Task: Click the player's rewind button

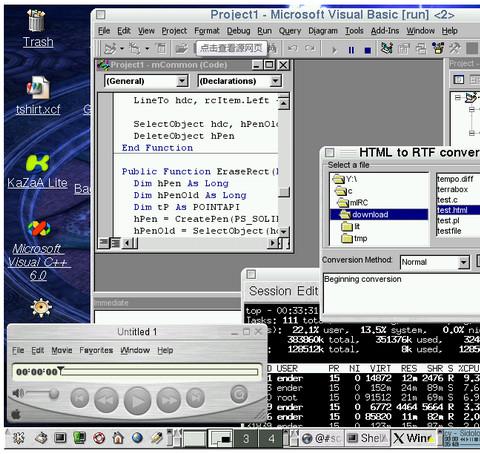Action: 106,399
